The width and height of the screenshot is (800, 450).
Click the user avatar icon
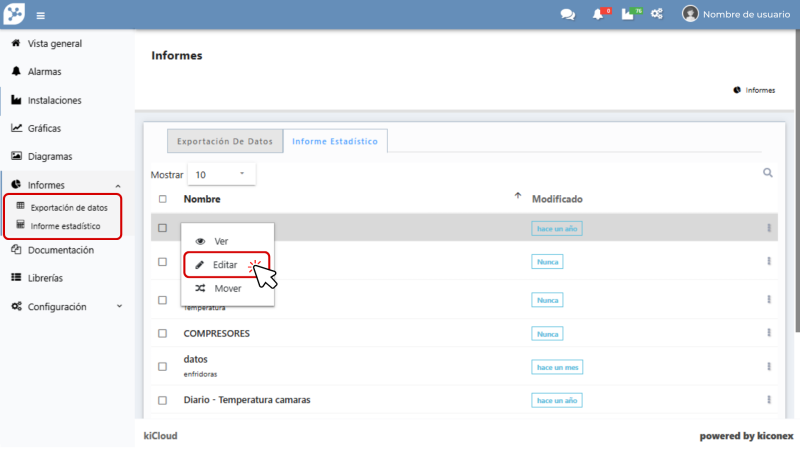click(x=690, y=14)
